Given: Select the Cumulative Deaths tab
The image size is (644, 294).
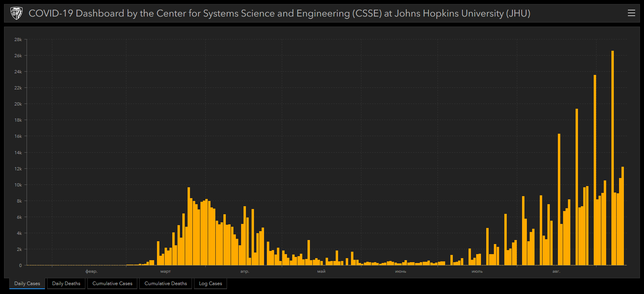Looking at the screenshot, I should [165, 284].
